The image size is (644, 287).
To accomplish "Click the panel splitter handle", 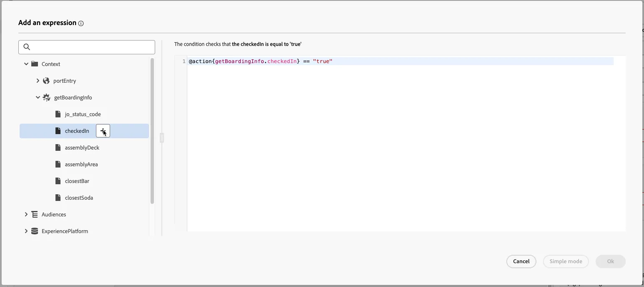I will coord(162,137).
